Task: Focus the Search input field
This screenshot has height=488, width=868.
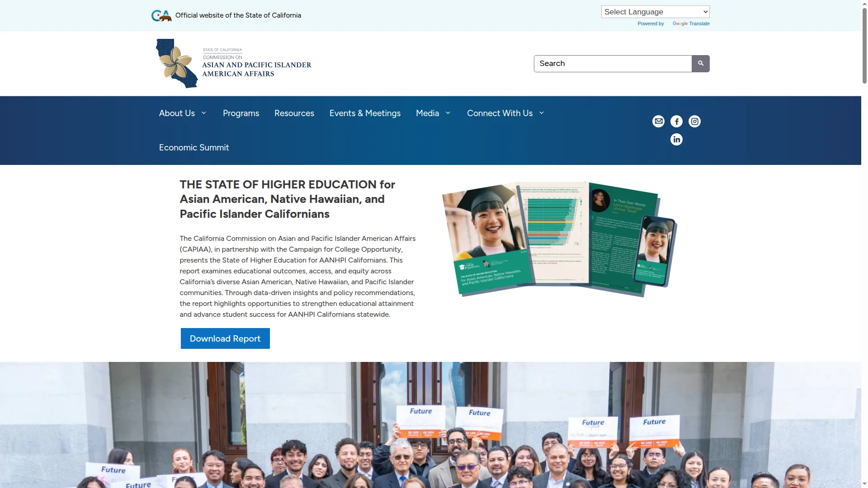Action: (613, 64)
